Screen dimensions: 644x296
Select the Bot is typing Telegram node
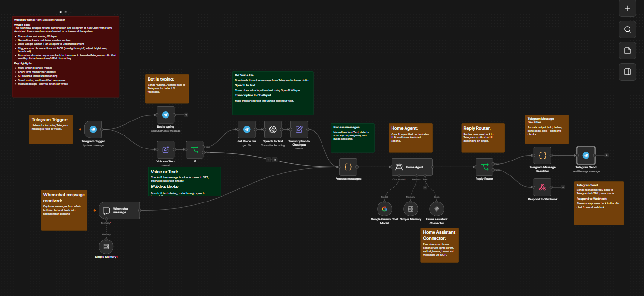click(x=166, y=115)
